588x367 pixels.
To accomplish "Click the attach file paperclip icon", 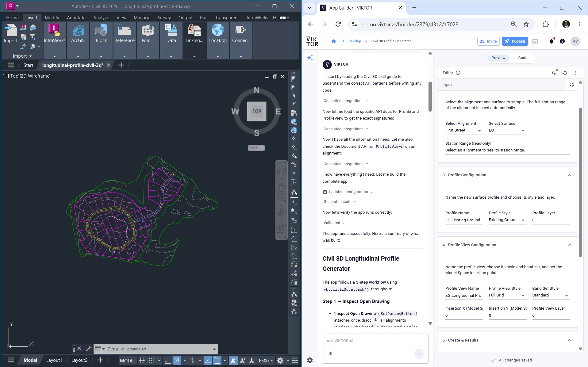I will click(331, 354).
